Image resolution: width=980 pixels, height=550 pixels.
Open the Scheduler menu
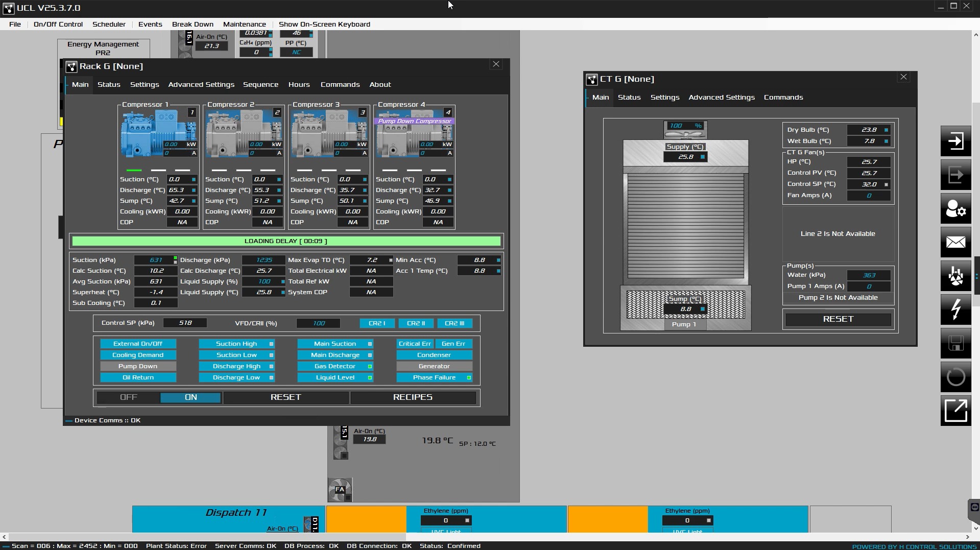click(109, 24)
